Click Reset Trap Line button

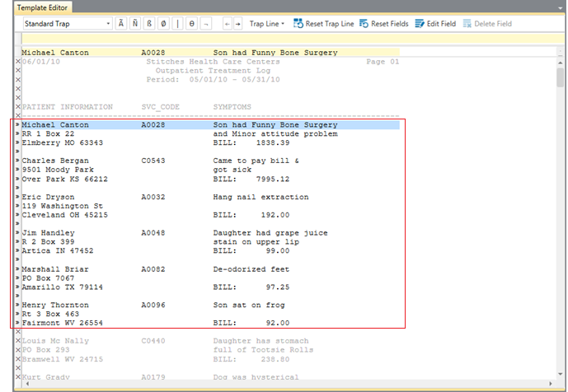[x=323, y=24]
